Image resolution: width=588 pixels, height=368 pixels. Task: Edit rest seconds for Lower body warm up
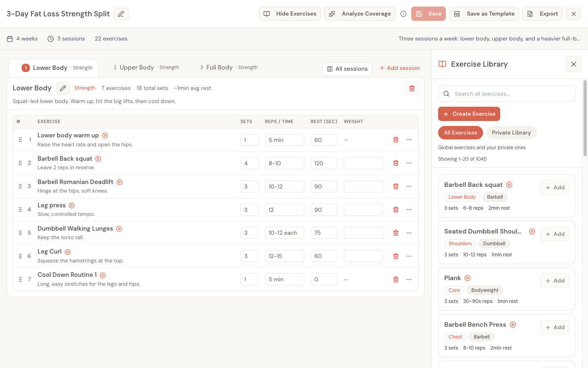point(324,140)
